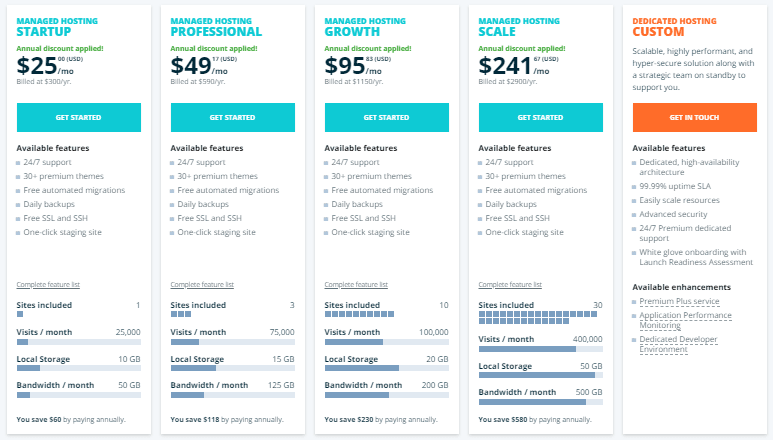Screen dimensions: 773x440
Task: Open Complete feature list under Scale
Action: point(510,284)
